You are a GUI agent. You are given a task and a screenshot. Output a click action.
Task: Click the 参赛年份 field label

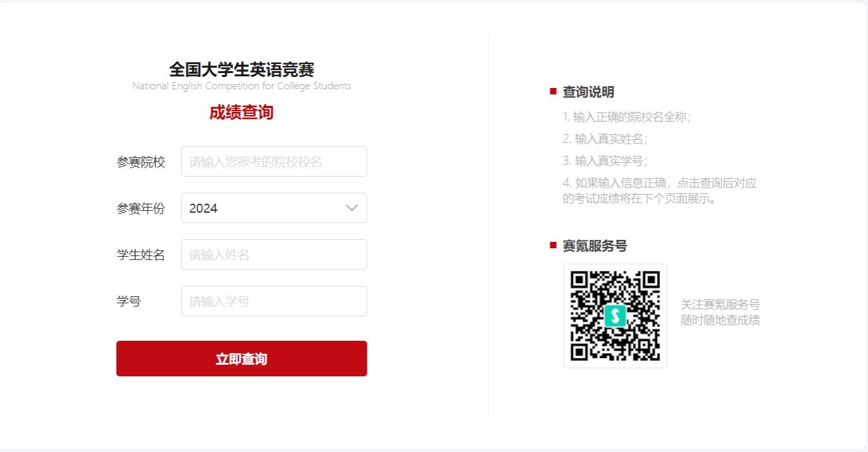coord(141,208)
